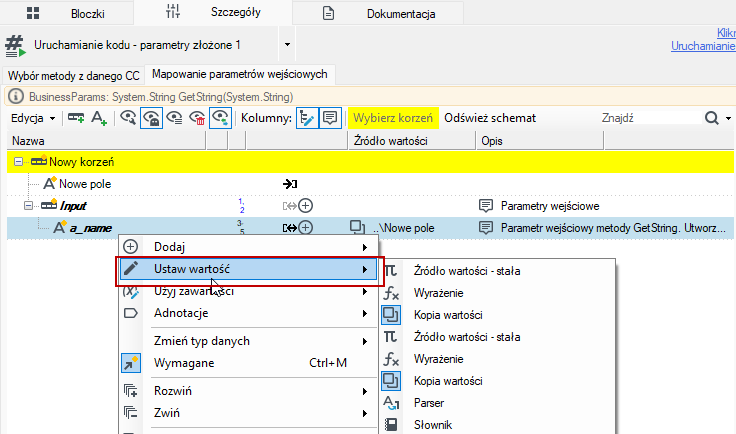Open the Dodaj context submenu
This screenshot has width=736, height=434.
tap(248, 247)
